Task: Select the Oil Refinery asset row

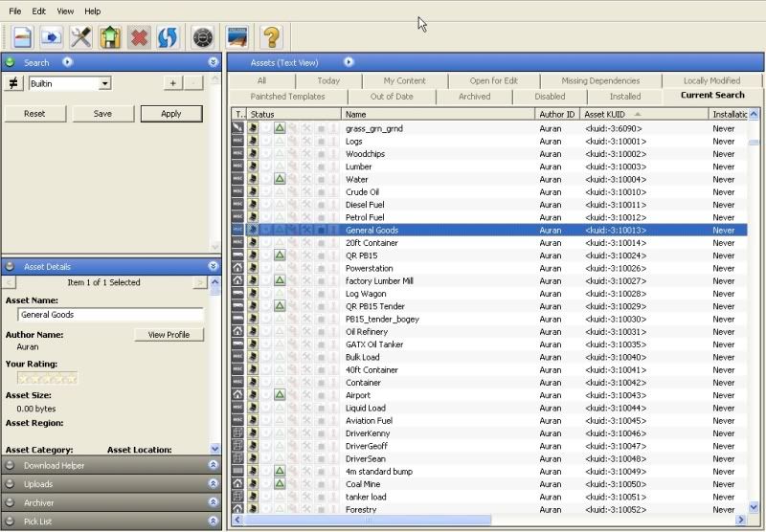Action: (x=367, y=332)
